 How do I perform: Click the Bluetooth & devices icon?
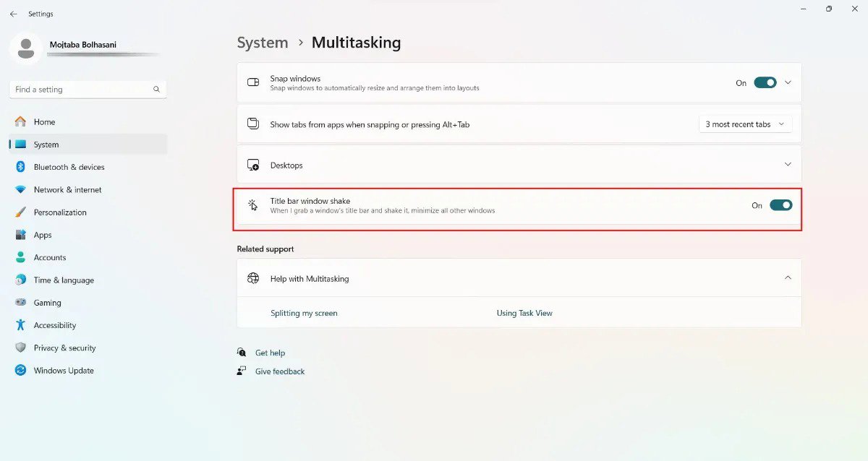click(20, 167)
